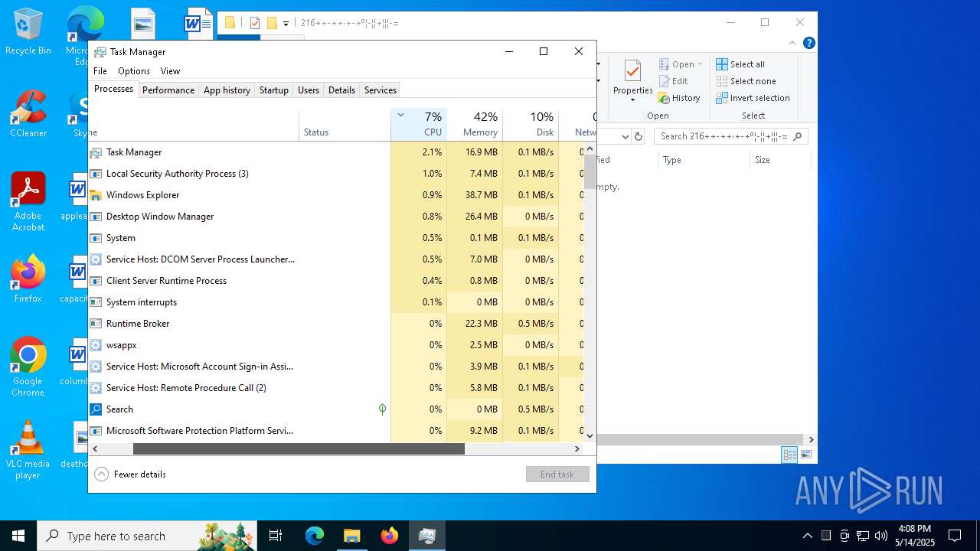The height and width of the screenshot is (551, 980).
Task: Switch Explorer to large icons view
Action: pos(805,455)
